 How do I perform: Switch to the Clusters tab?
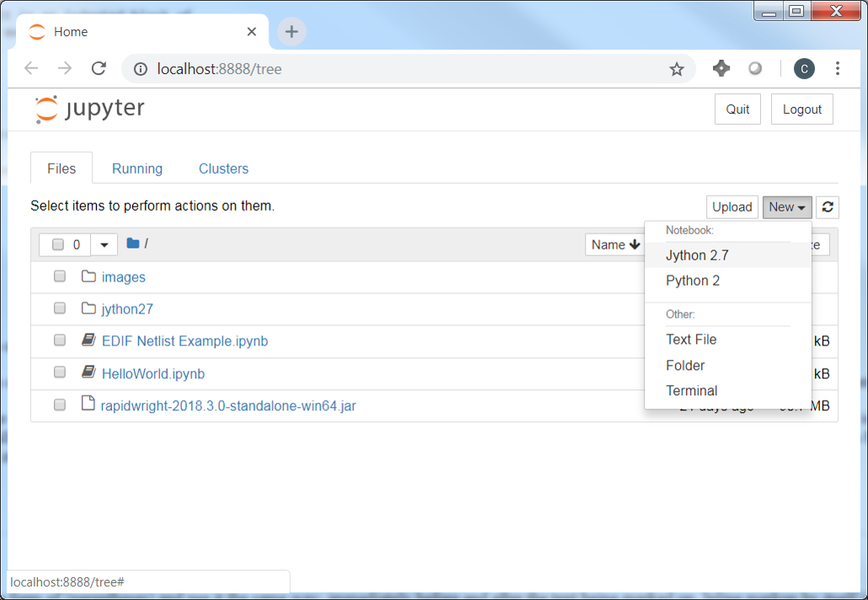223,169
